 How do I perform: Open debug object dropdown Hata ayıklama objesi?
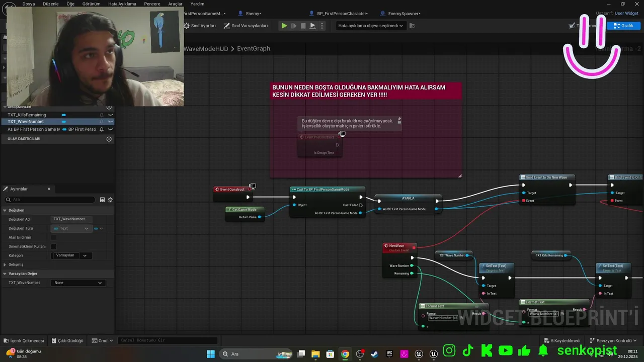(x=370, y=26)
